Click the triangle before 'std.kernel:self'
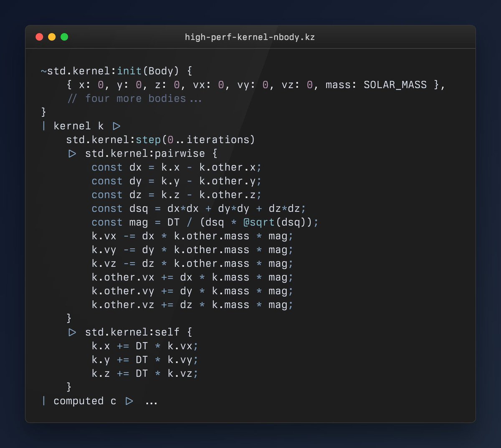The image size is (501, 448). 72,332
